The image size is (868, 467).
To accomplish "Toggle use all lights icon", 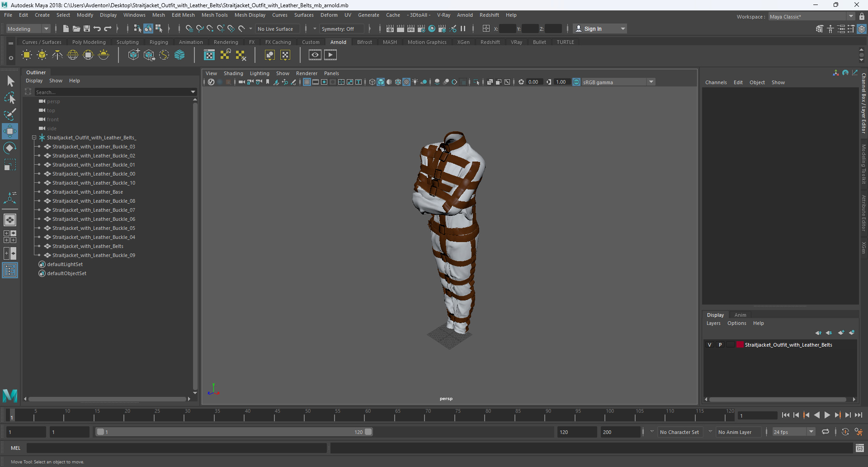I will (415, 82).
